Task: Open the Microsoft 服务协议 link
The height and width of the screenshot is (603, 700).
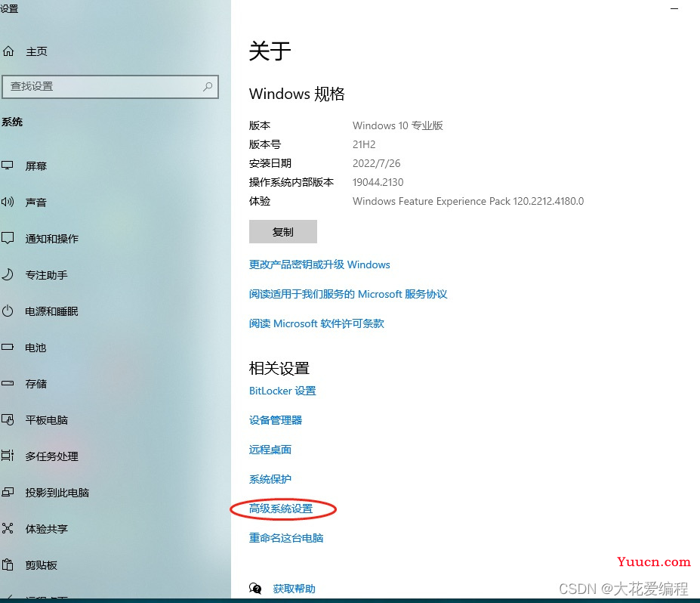Action: 348,294
